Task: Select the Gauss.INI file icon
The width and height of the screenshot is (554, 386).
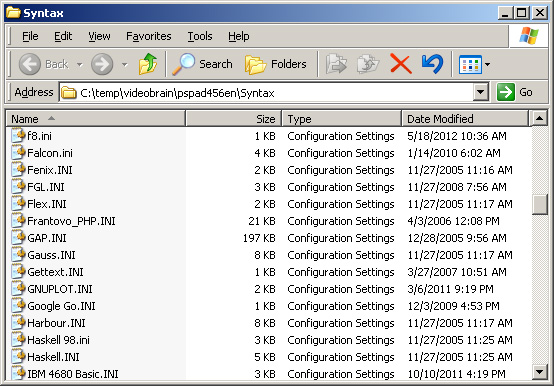Action: (x=18, y=255)
